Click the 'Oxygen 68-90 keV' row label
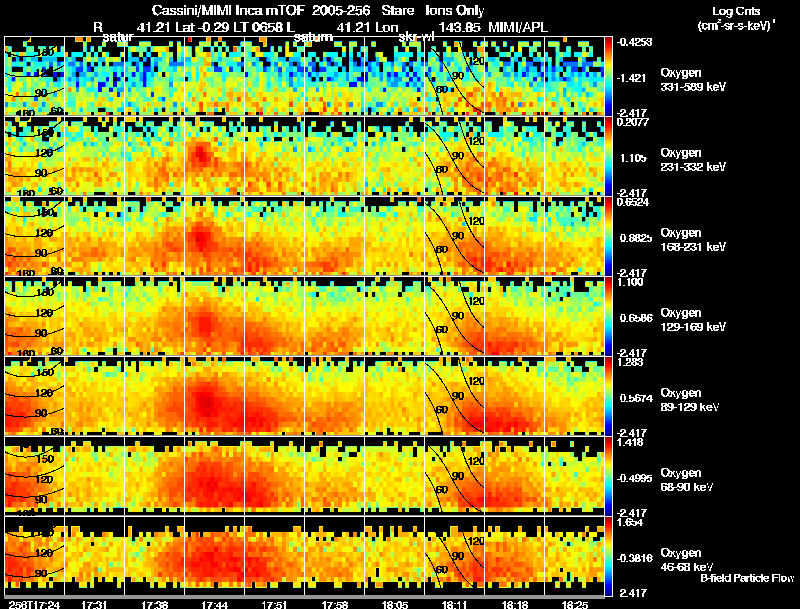 [x=686, y=480]
